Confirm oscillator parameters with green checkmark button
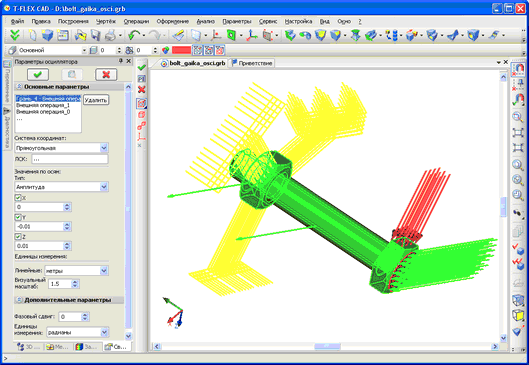 38,74
